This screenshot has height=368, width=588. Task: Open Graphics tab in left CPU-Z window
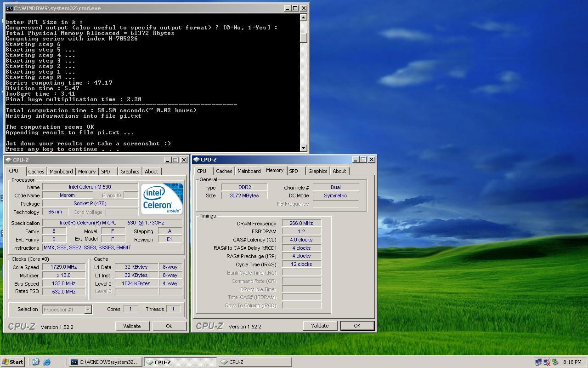tap(130, 172)
